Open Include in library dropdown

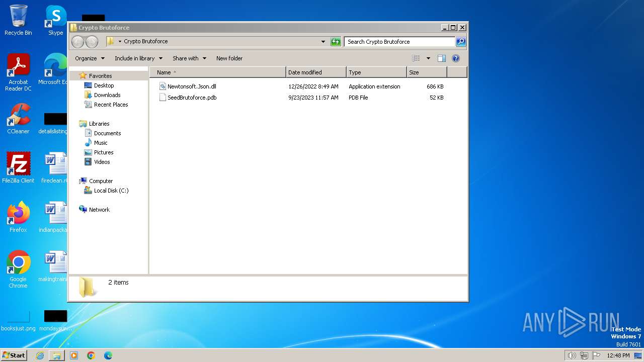pos(138,58)
